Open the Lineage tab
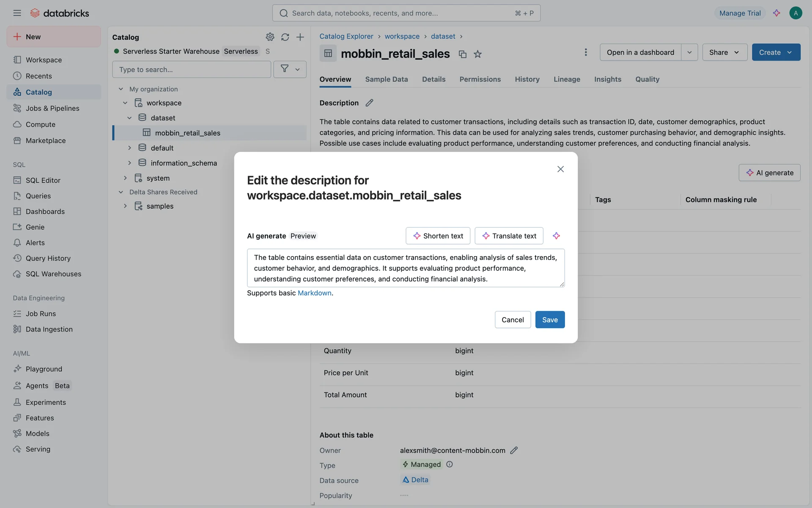812x508 pixels. pyautogui.click(x=566, y=79)
